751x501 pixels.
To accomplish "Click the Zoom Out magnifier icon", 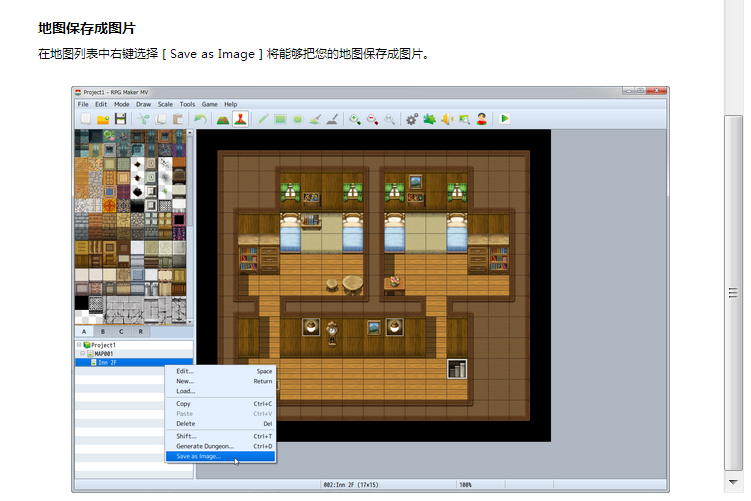I will click(x=372, y=119).
